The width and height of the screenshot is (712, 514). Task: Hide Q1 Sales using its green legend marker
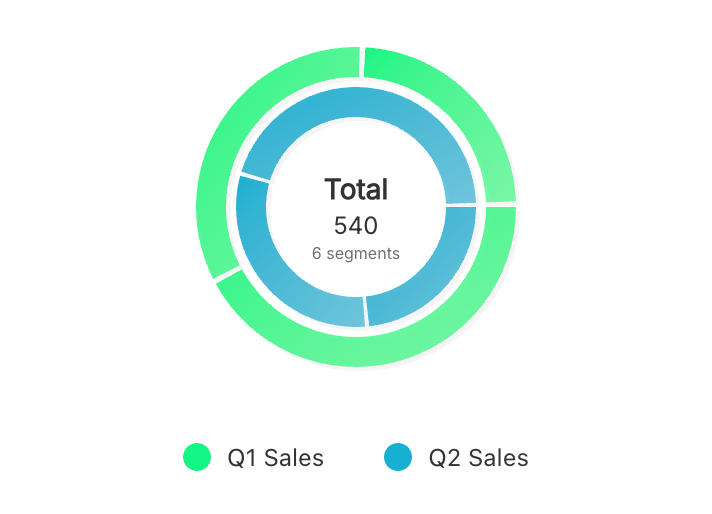[x=197, y=458]
